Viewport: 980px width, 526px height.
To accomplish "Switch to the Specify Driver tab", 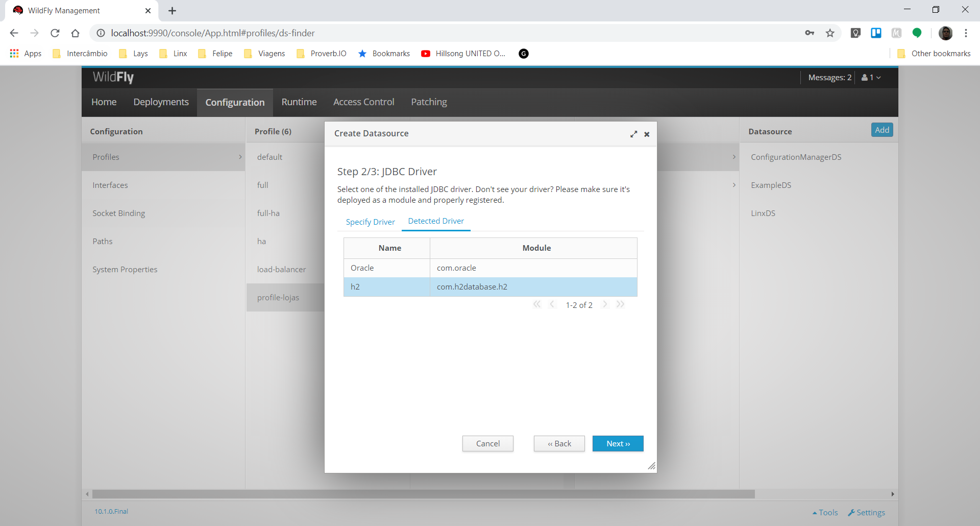I will tap(371, 222).
